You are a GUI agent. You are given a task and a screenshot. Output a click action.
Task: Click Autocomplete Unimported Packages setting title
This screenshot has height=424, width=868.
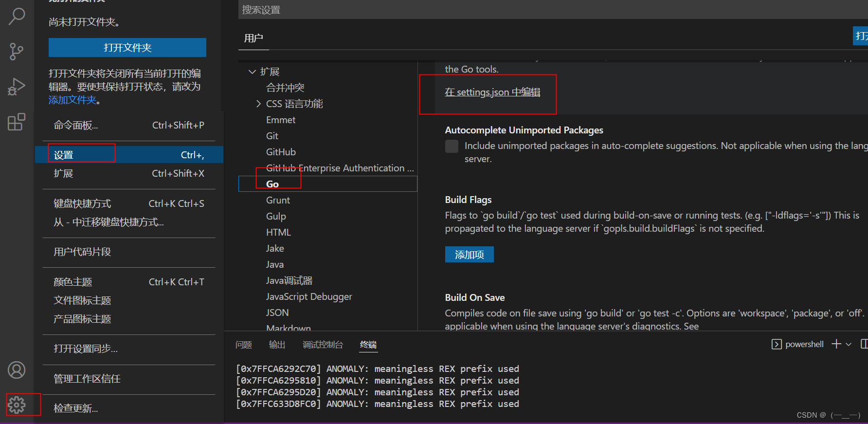(x=524, y=130)
